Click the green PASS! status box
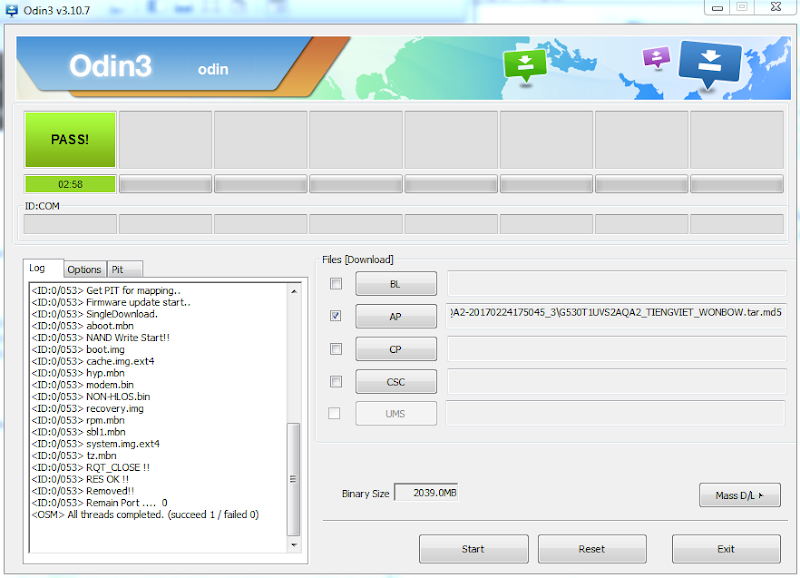This screenshot has width=800, height=578. pyautogui.click(x=70, y=139)
